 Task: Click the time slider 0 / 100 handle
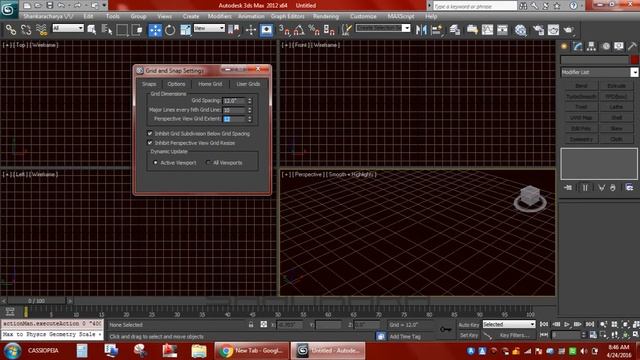[x=36, y=301]
